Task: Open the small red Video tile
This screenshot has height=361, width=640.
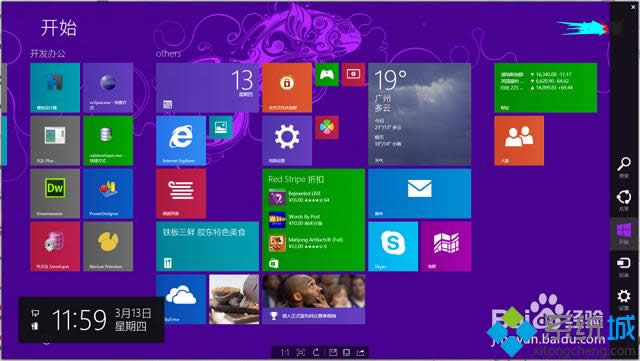Action: click(353, 75)
